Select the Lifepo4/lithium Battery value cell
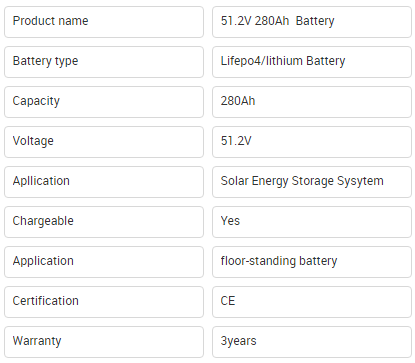The height and width of the screenshot is (363, 415). click(x=312, y=62)
